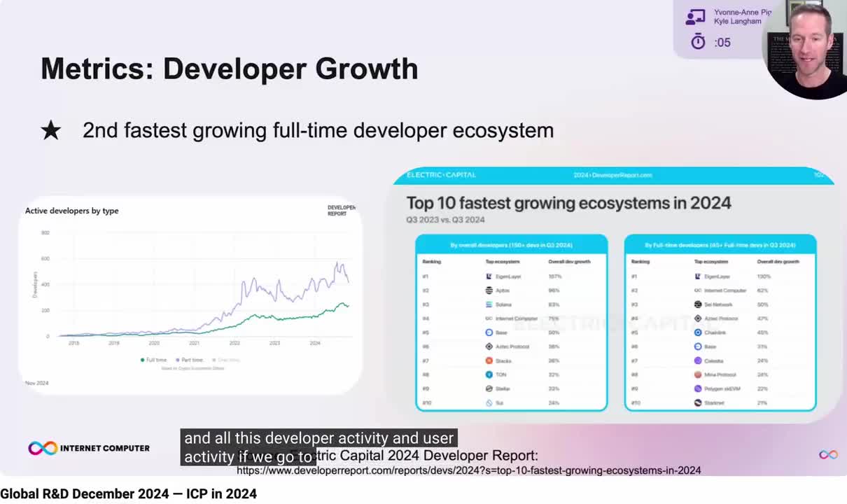Select the Aztec Protocol diamond icon
This screenshot has width=847, height=504.
488,346
